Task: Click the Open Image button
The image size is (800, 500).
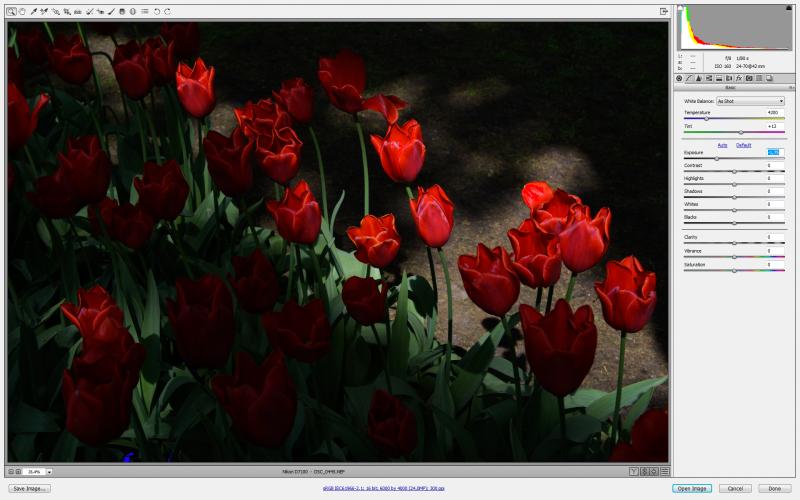Action: coord(691,488)
